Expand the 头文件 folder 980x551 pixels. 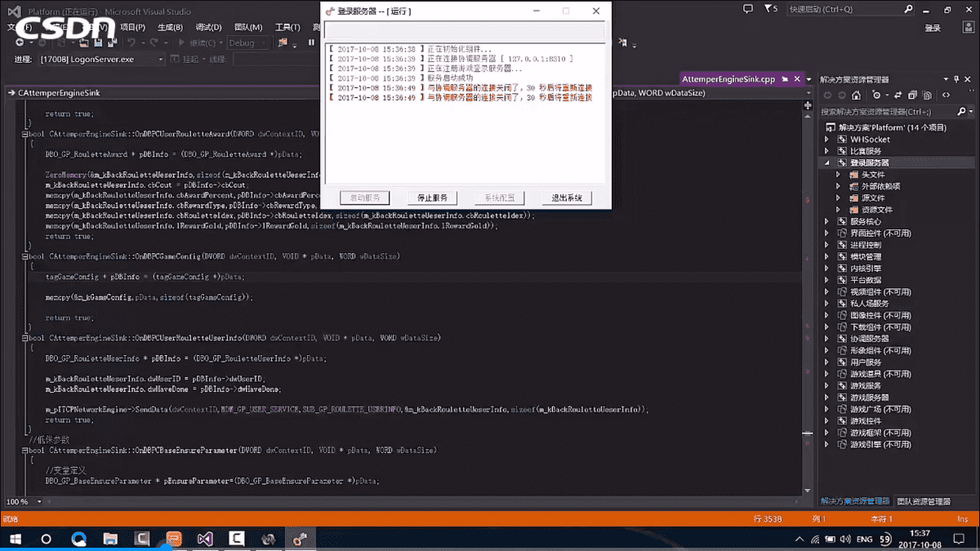tap(839, 175)
